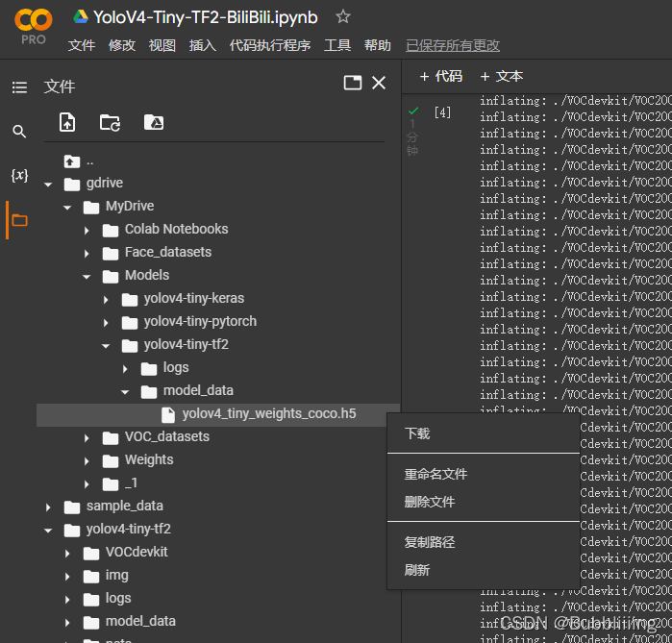Open the table of contents sidebar icon
The image size is (672, 643).
19,87
